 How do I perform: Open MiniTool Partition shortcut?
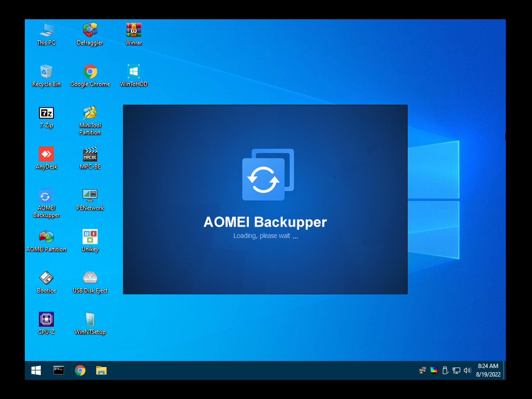[90, 120]
